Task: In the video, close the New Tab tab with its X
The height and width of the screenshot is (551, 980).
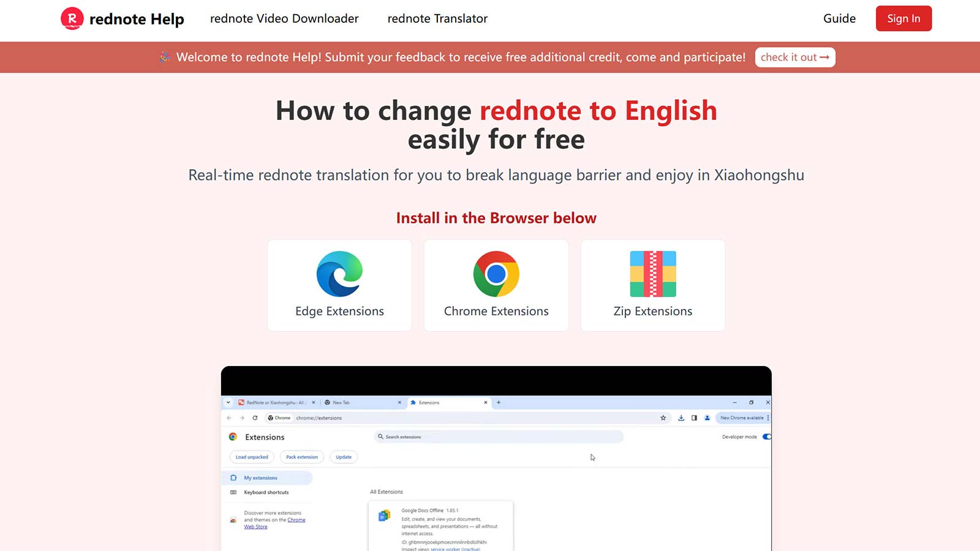Action: [x=399, y=402]
